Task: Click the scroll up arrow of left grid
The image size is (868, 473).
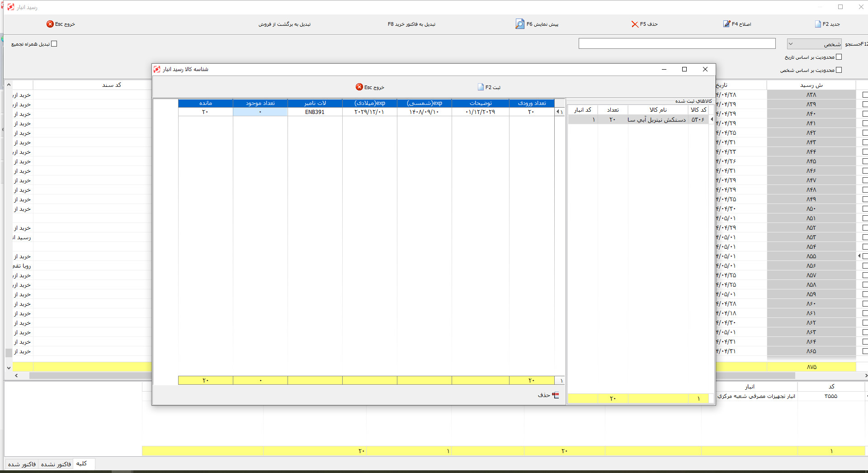Action: tap(9, 85)
